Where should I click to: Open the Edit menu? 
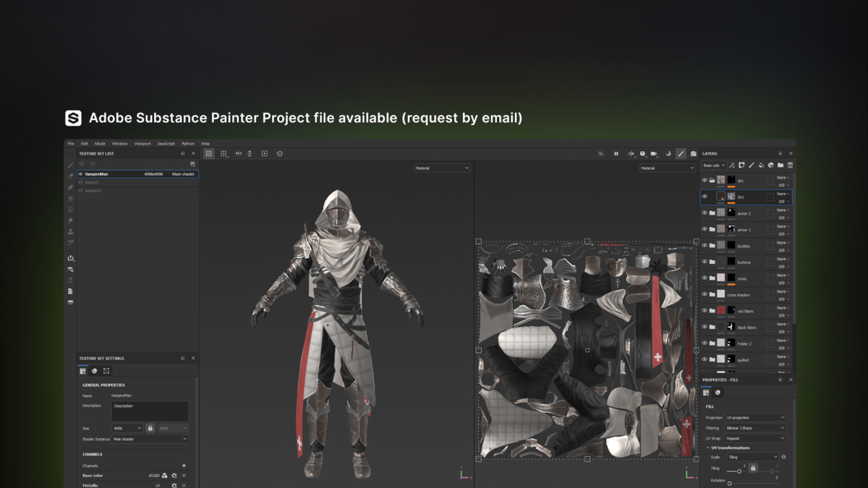point(85,143)
